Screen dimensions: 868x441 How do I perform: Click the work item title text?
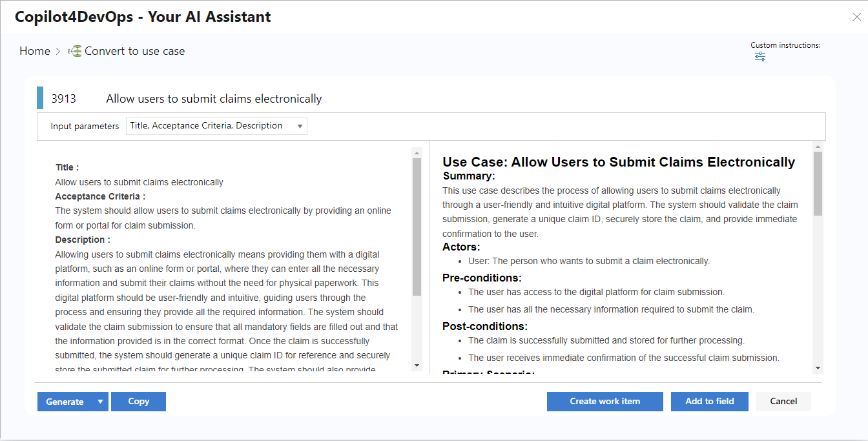(x=214, y=99)
